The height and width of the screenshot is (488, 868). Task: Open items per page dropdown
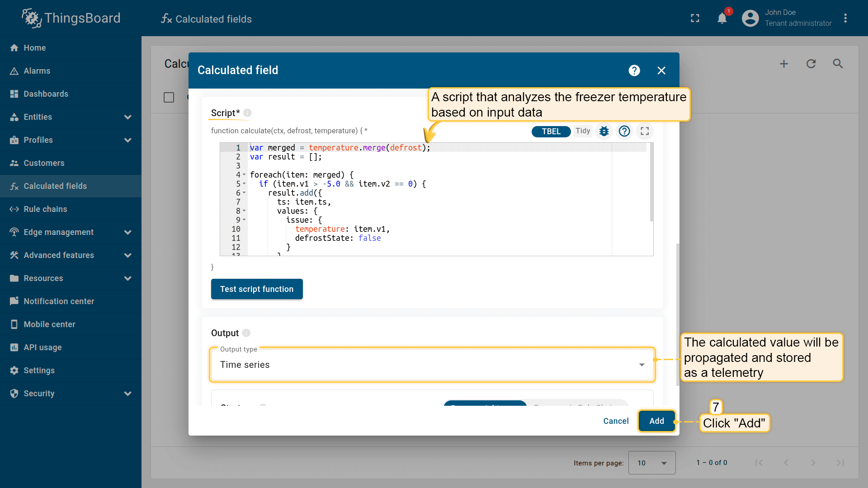pos(651,463)
